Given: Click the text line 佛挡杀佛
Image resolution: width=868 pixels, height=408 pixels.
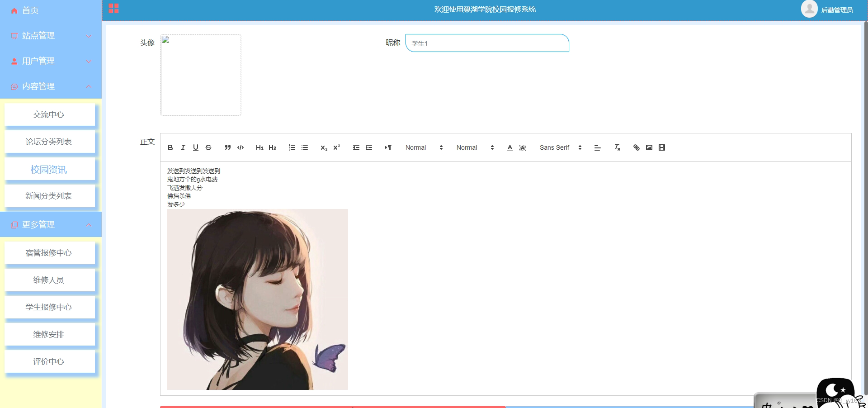Looking at the screenshot, I should (x=179, y=196).
